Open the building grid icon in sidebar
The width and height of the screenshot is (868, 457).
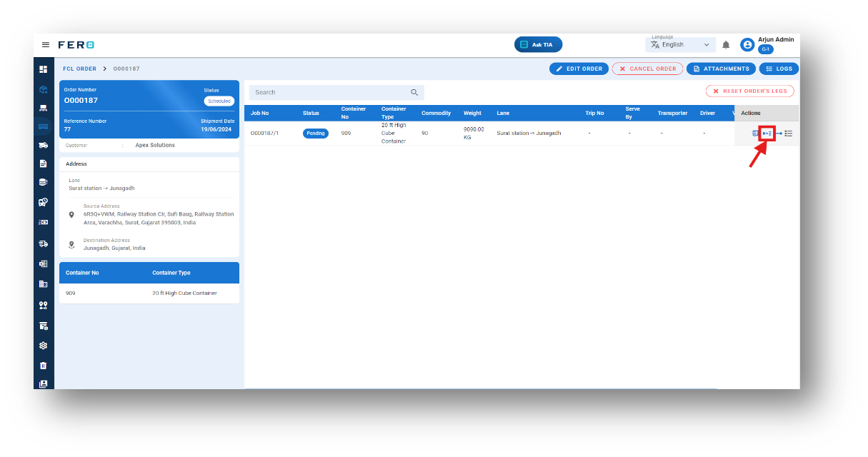[x=44, y=283]
